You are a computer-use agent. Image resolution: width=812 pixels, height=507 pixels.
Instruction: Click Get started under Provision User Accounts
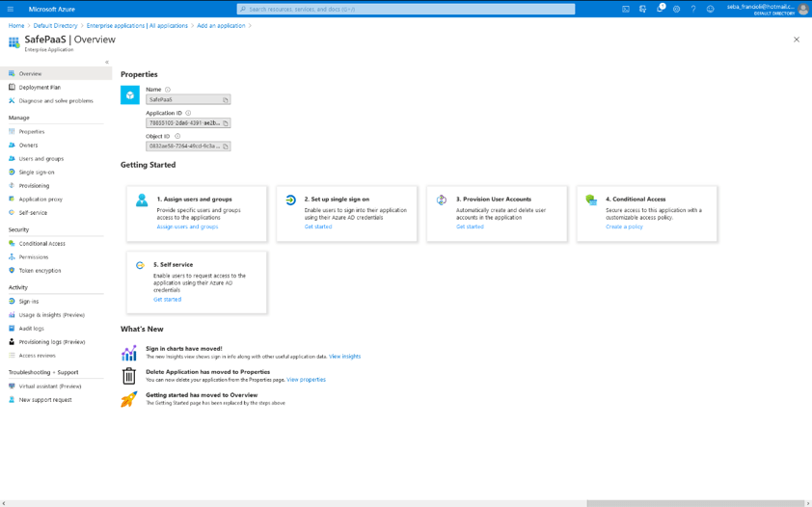pyautogui.click(x=470, y=227)
